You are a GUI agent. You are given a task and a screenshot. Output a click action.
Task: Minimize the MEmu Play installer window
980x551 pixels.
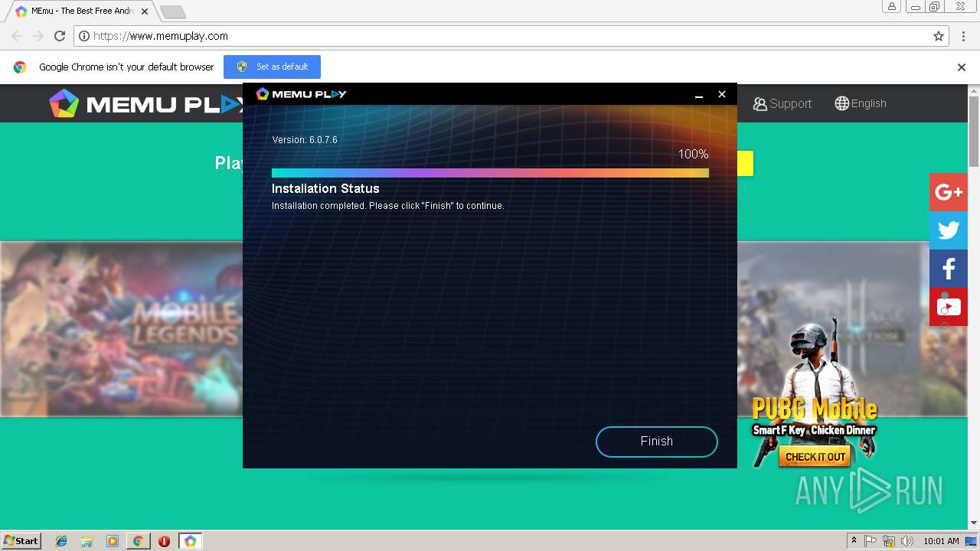click(x=699, y=94)
